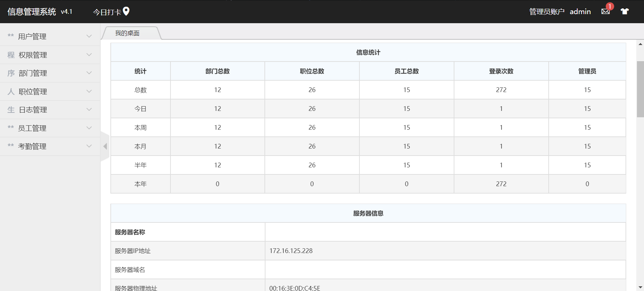Expand the 考勤管理 chevron
This screenshot has width=644, height=291.
click(89, 146)
